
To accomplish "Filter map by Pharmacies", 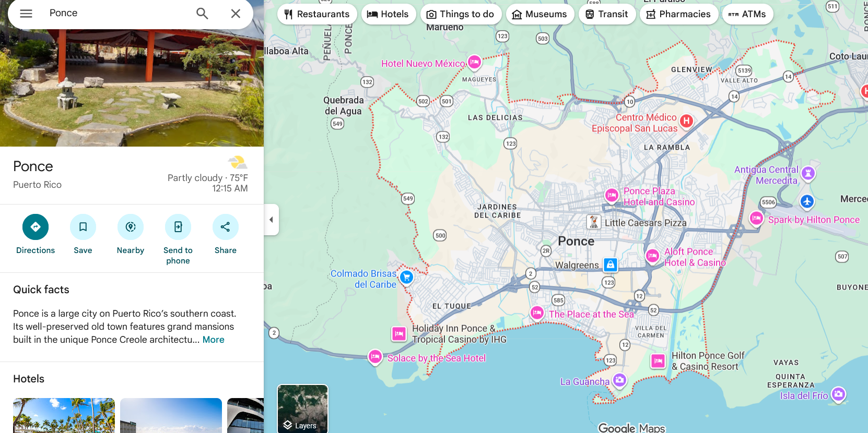I will point(678,14).
